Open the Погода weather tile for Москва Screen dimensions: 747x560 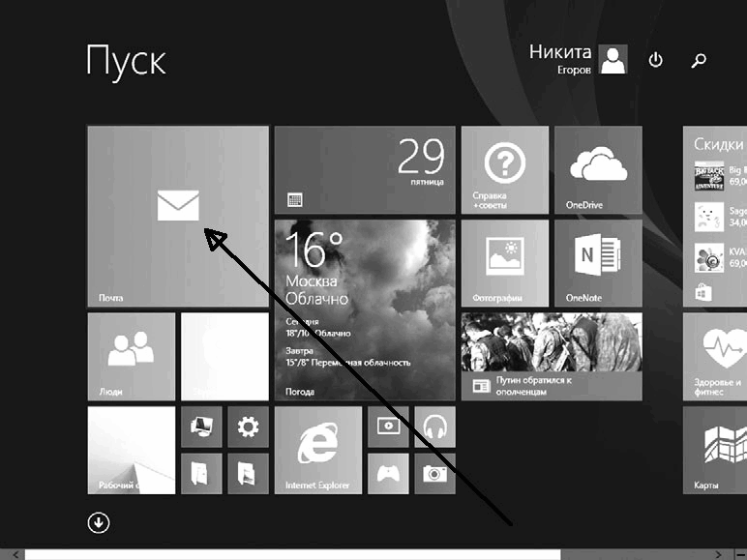[x=365, y=310]
